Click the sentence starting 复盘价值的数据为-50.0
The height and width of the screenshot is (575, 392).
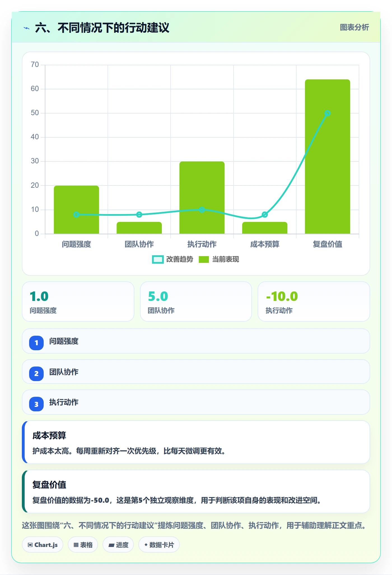click(x=177, y=500)
